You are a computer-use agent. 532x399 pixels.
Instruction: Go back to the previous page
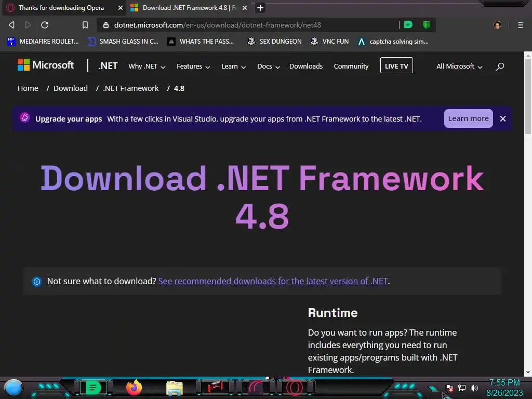[11, 25]
